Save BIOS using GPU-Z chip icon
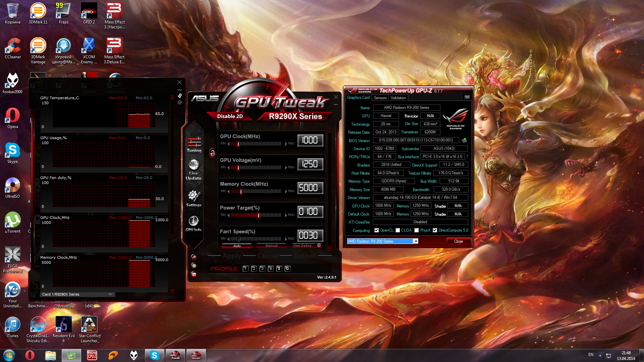This screenshot has width=644, height=362. 464,140
